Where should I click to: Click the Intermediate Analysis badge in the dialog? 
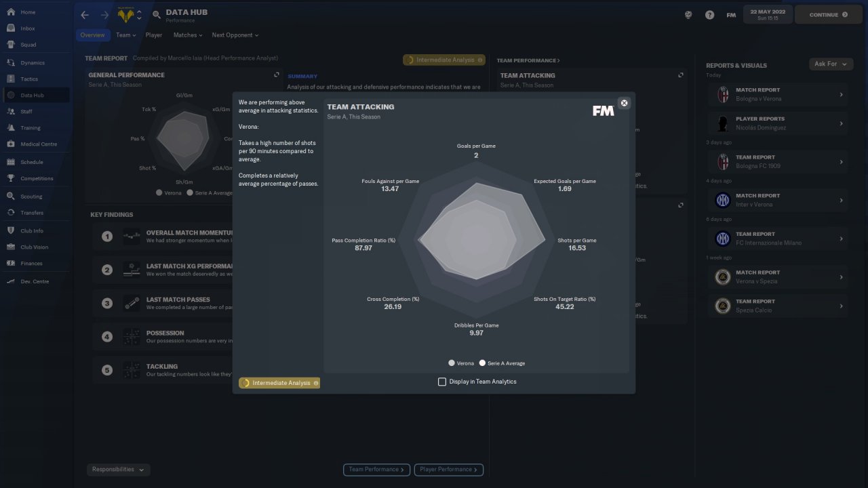pyautogui.click(x=279, y=383)
